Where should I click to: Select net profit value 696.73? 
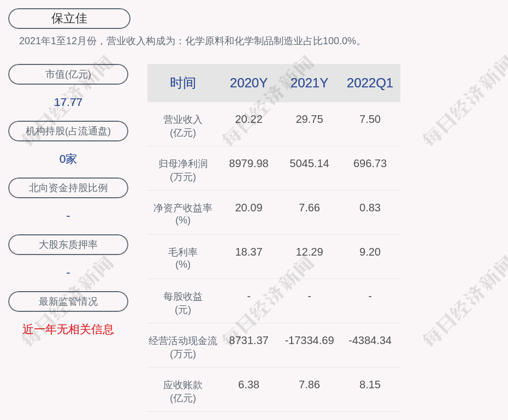[370, 163]
